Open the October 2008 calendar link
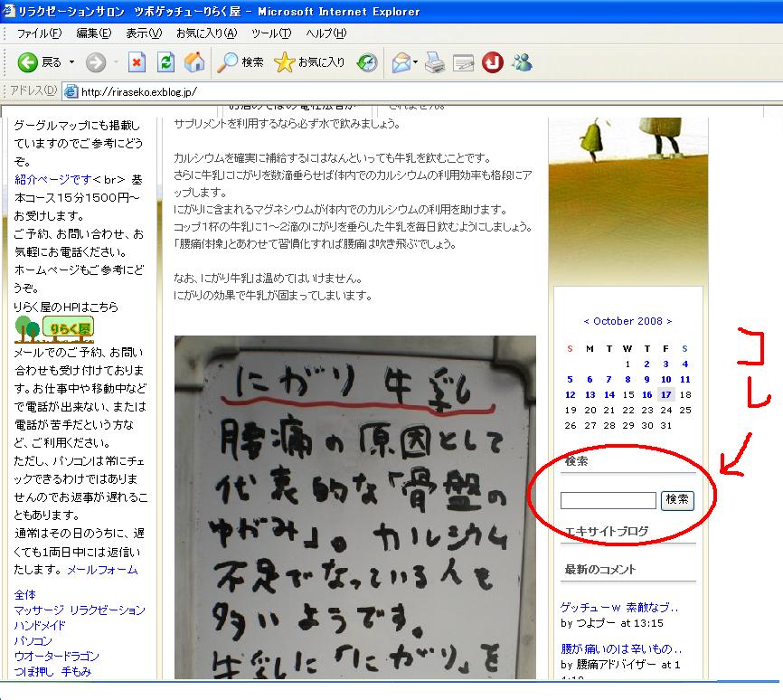Image resolution: width=783 pixels, height=700 pixels. 627,321
